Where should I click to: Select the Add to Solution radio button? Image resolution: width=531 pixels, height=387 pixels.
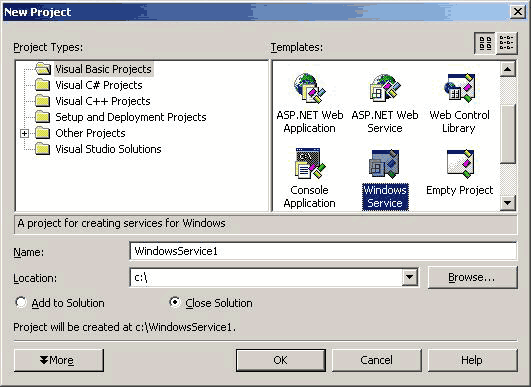(21, 302)
